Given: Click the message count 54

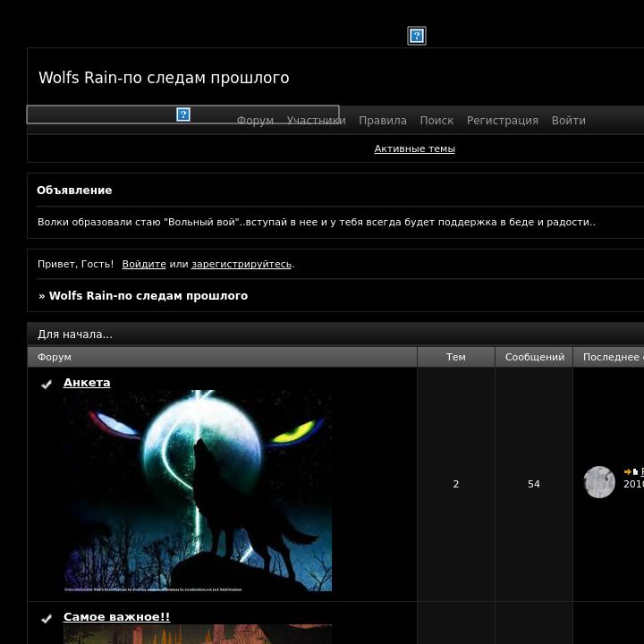Looking at the screenshot, I should coord(533,484).
